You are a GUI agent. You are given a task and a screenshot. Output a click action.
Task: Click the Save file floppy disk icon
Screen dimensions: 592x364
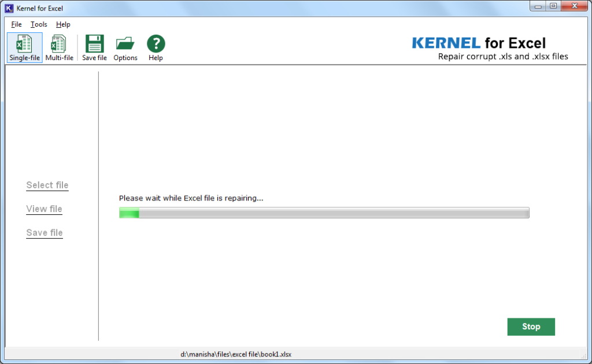(x=94, y=47)
